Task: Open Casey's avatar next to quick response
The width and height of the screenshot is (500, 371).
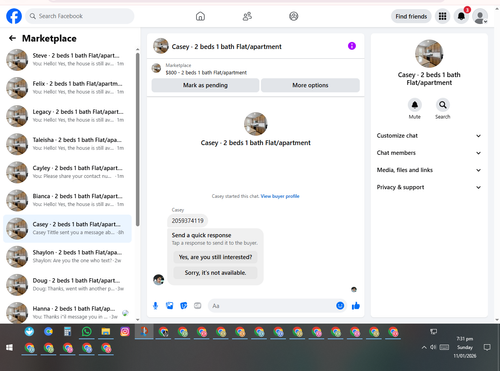Action: (158, 279)
